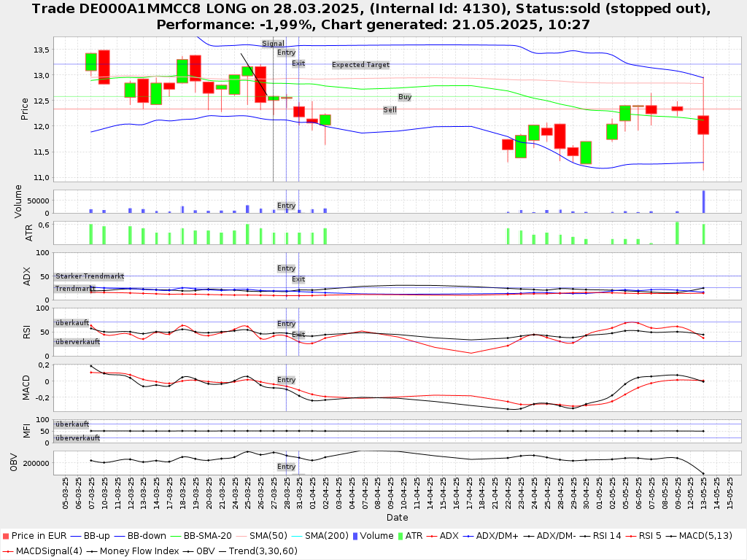747x560 pixels.
Task: Click the überkauft label in RSI panel
Action: [71, 322]
